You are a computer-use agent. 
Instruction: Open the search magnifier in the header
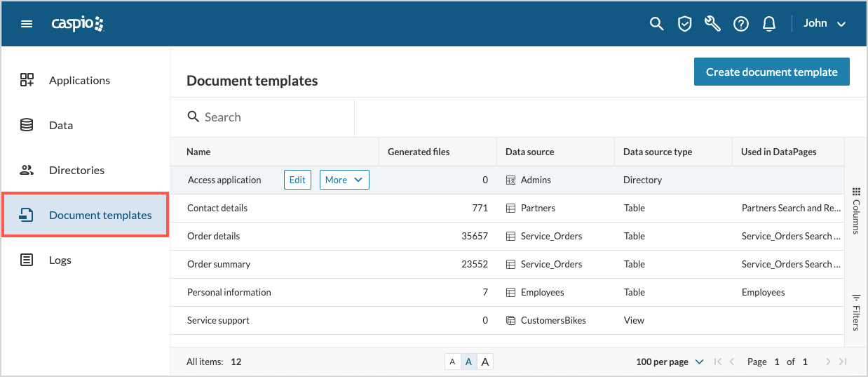[656, 24]
